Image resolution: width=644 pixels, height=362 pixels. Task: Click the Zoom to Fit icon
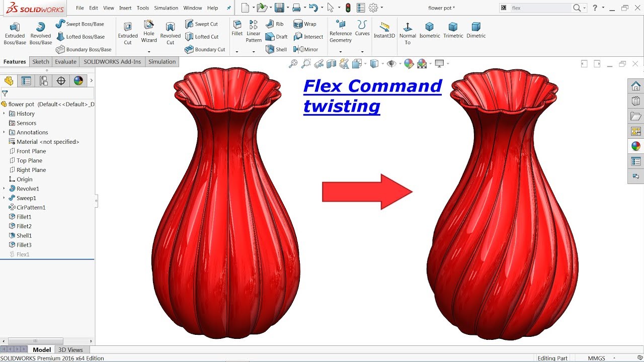coord(293,63)
